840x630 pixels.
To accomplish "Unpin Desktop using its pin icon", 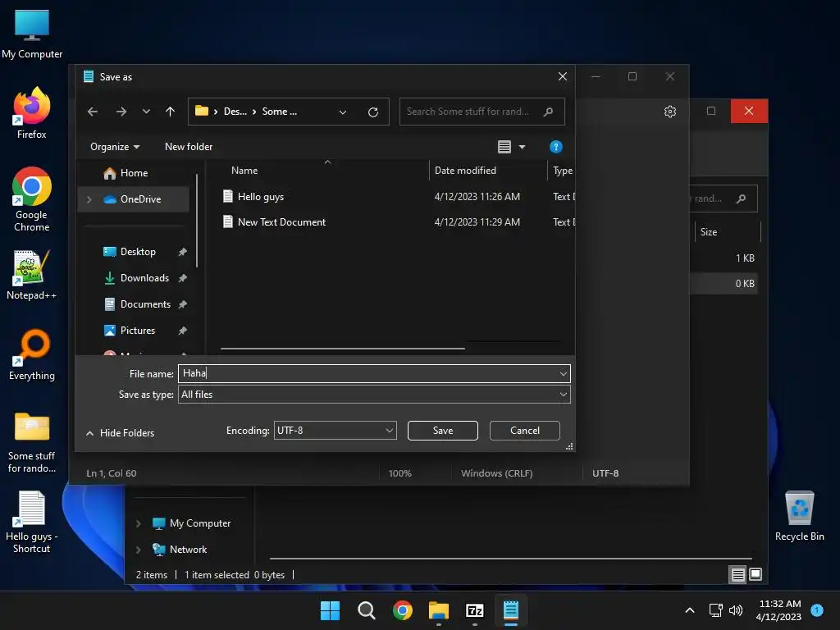I will (183, 252).
